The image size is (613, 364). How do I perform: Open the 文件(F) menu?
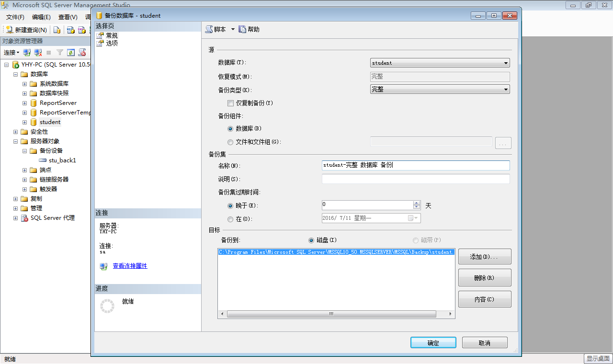point(15,17)
